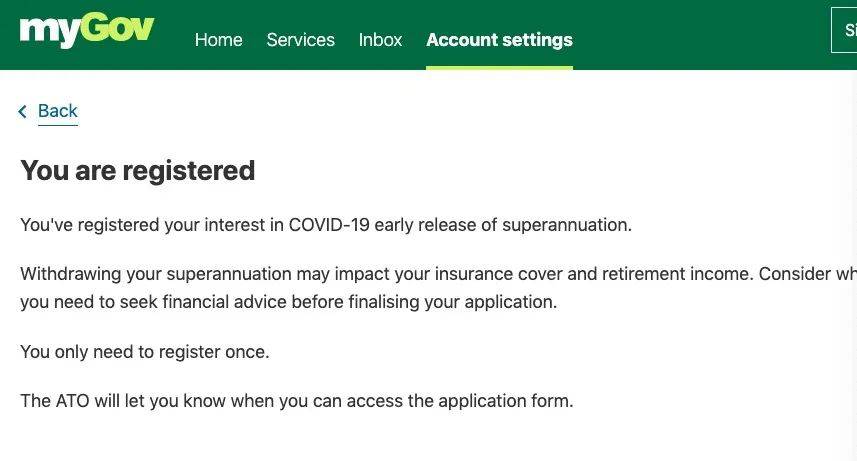Screen dimensions: 857x461
Task: Click the partially visible Sign out button
Action: pos(844,30)
